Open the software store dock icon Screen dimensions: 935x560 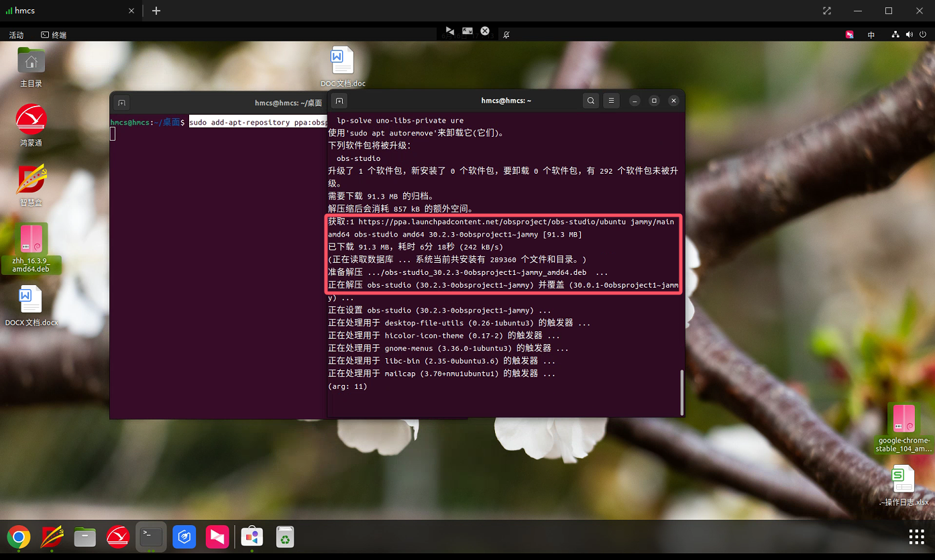tap(252, 537)
